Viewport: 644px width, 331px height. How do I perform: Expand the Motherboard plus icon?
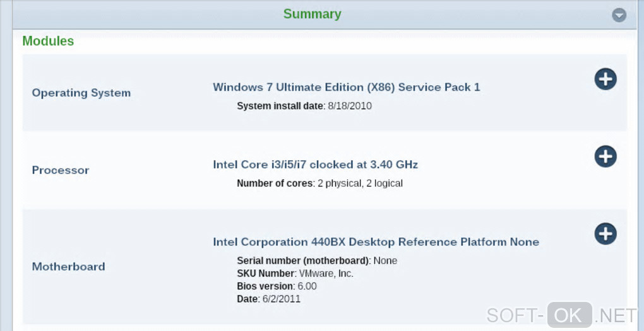605,234
